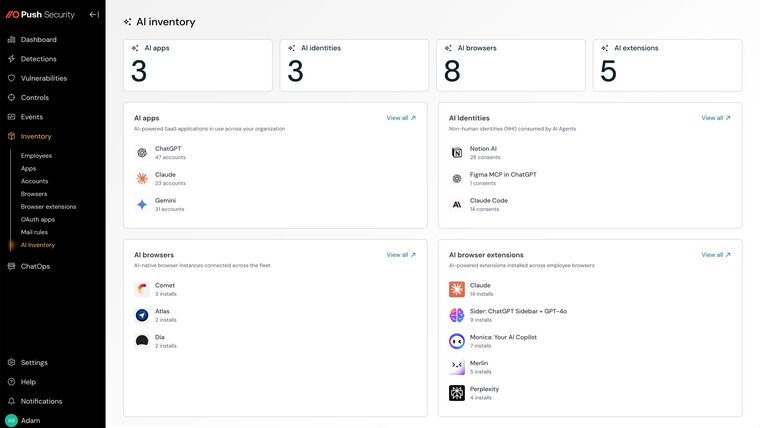Collapse the sidebar using the arrow icon
This screenshot has height=428, width=760.
click(94, 15)
